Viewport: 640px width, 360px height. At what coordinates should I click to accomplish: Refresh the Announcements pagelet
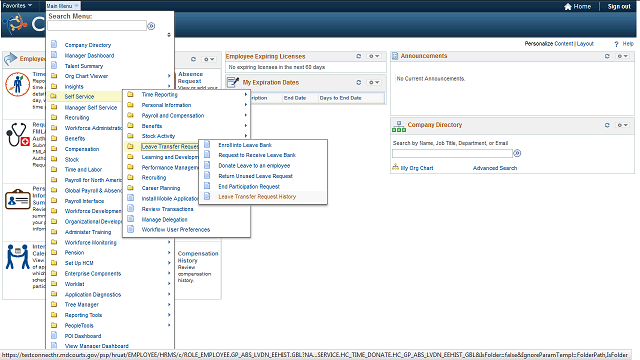click(607, 56)
